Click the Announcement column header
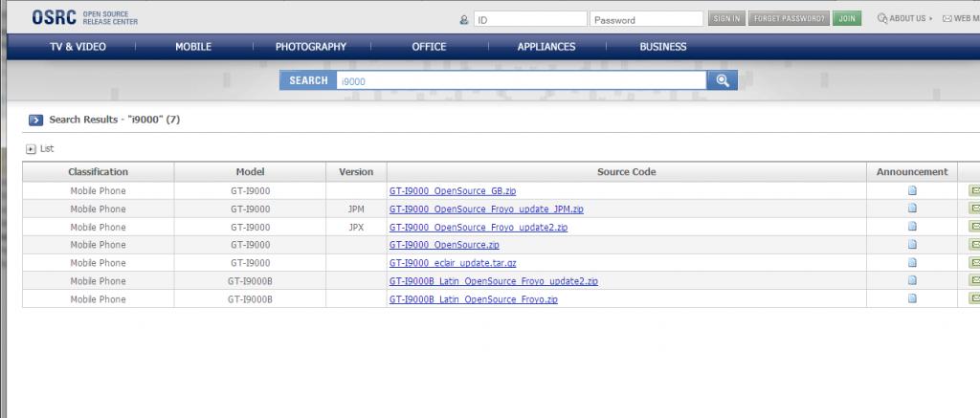This screenshot has height=418, width=980. coord(912,172)
